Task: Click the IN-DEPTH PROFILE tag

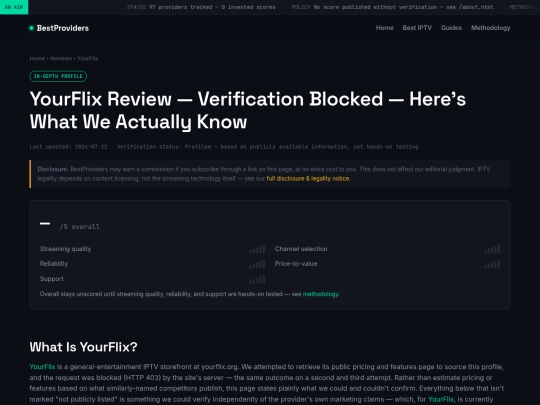Action: click(58, 76)
